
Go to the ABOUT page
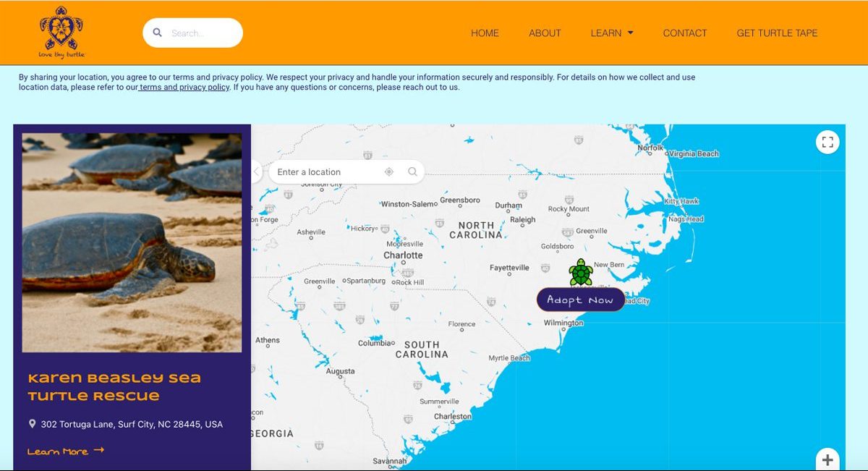click(545, 33)
